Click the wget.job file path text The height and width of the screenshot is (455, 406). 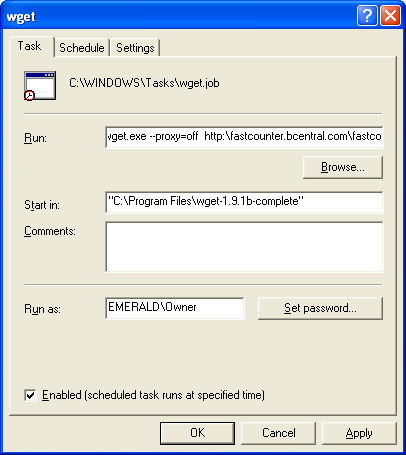(x=144, y=83)
